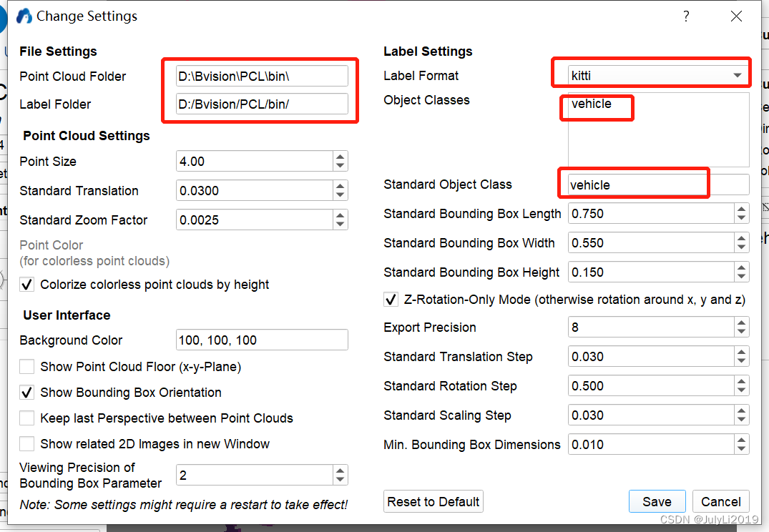Increase Standard Scaling Step

pyautogui.click(x=741, y=410)
